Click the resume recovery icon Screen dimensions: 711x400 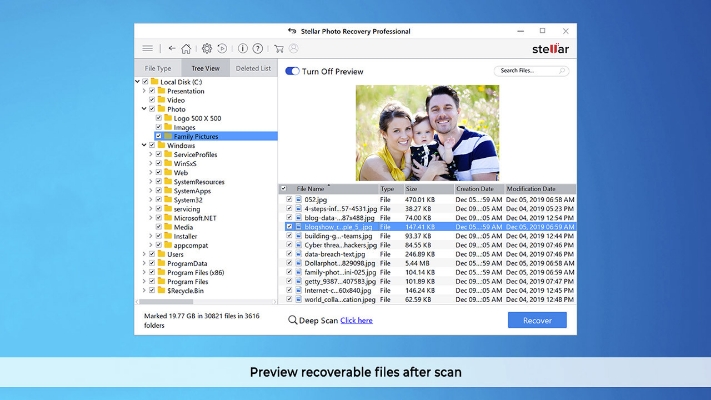(x=222, y=48)
